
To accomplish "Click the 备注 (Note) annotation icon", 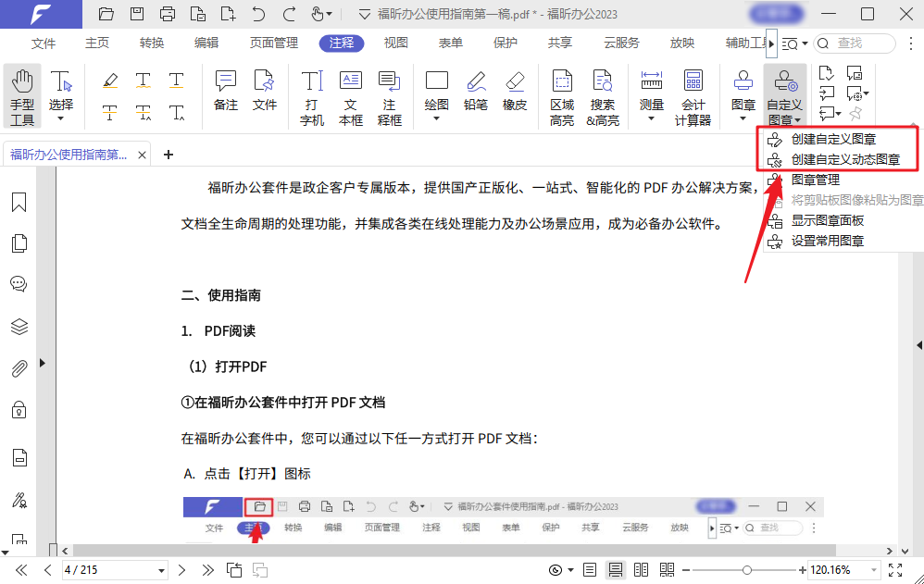I will [225, 81].
